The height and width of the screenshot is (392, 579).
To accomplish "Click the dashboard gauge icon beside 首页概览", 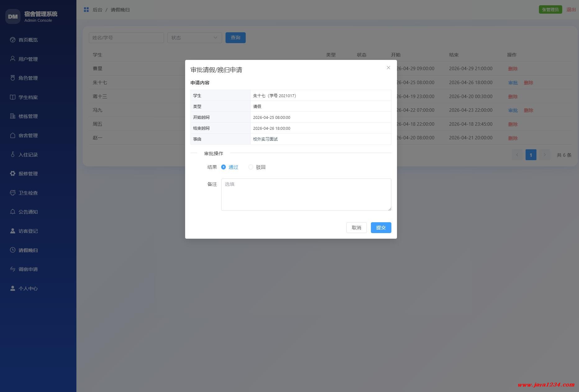I will pos(12,40).
